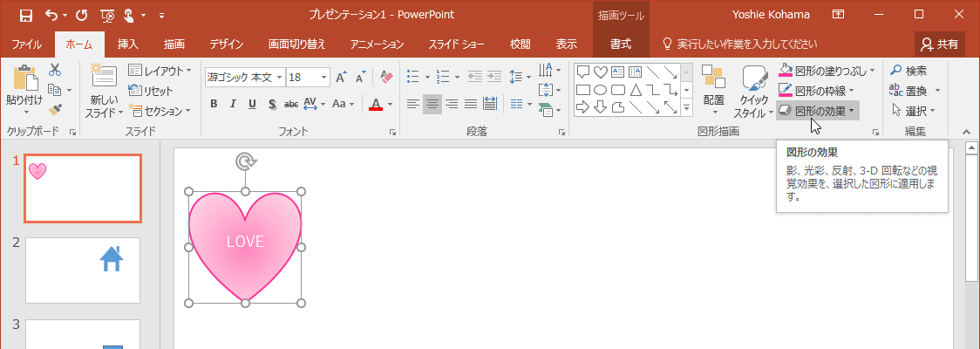Open 図形の枠線 shape outline dropdown

[816, 91]
